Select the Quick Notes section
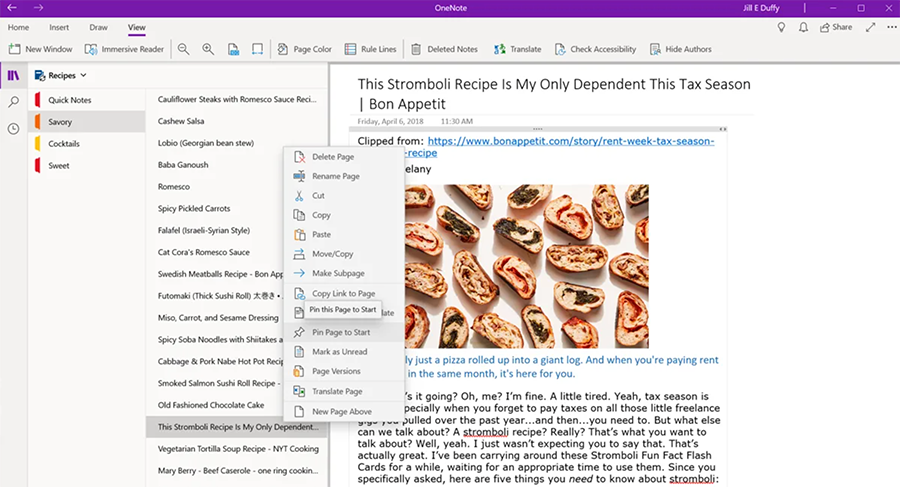 pyautogui.click(x=87, y=100)
